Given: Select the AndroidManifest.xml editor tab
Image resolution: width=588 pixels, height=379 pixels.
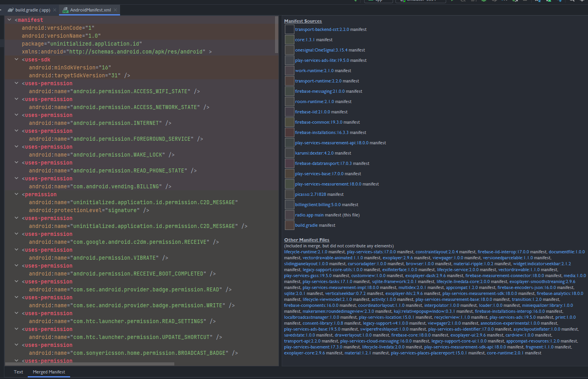Looking at the screenshot, I should pyautogui.click(x=90, y=10).
